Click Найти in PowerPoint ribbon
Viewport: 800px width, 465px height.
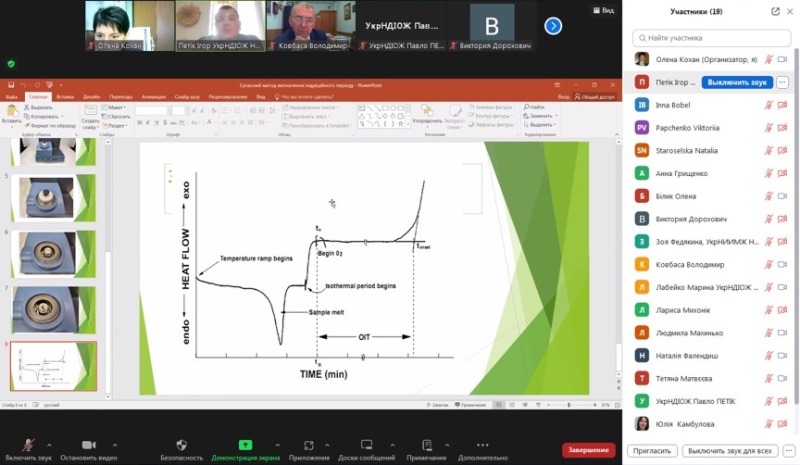[x=535, y=107]
